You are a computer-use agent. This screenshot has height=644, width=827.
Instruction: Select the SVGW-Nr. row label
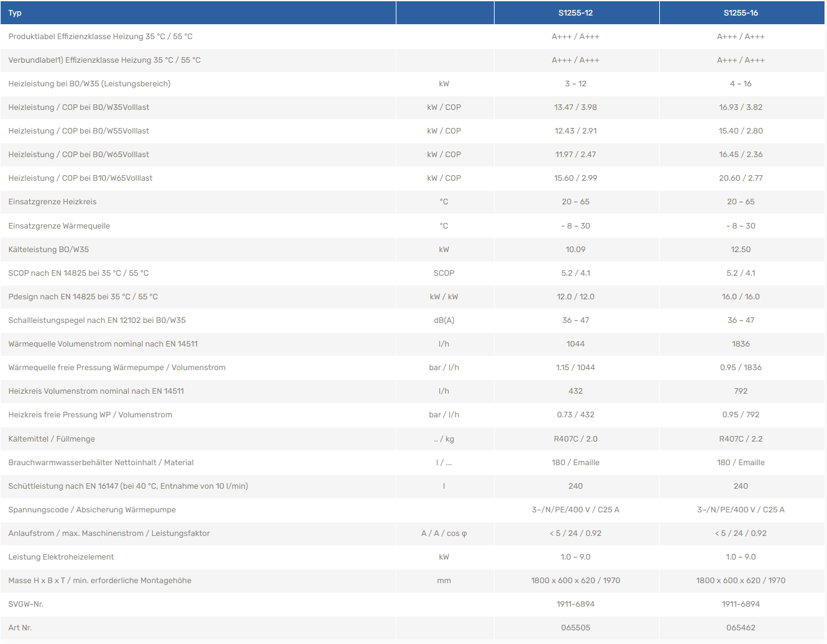tap(25, 604)
